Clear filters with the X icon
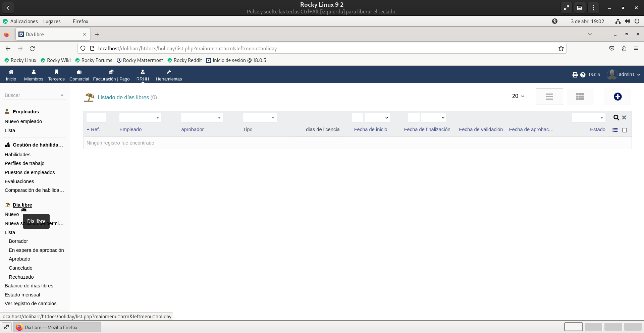This screenshot has height=333, width=644. (x=624, y=118)
